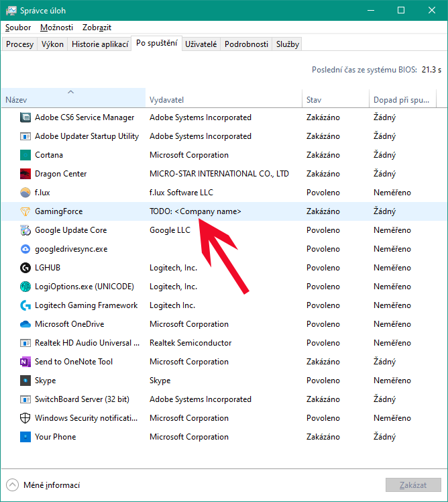
Task: Select the LGHUB Logitech icon
Action: [x=25, y=268]
